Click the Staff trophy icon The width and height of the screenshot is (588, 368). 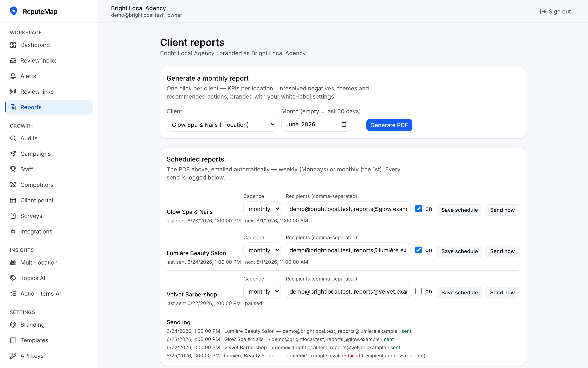13,169
